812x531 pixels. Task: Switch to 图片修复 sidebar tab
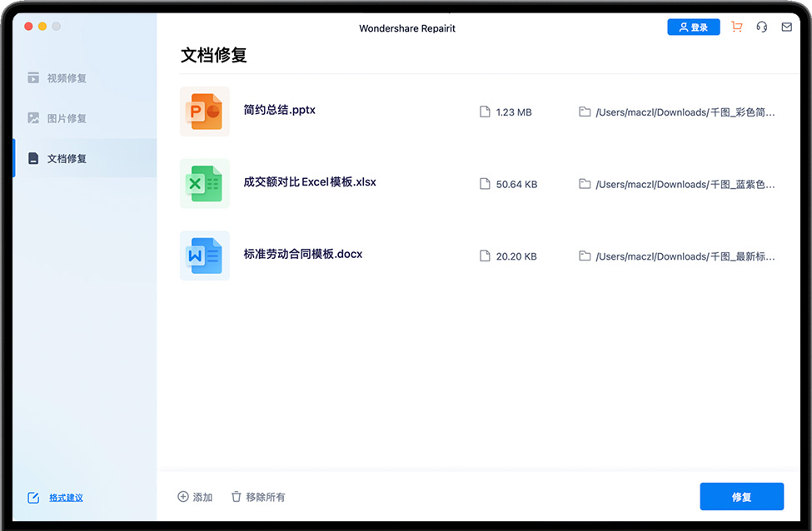point(67,118)
